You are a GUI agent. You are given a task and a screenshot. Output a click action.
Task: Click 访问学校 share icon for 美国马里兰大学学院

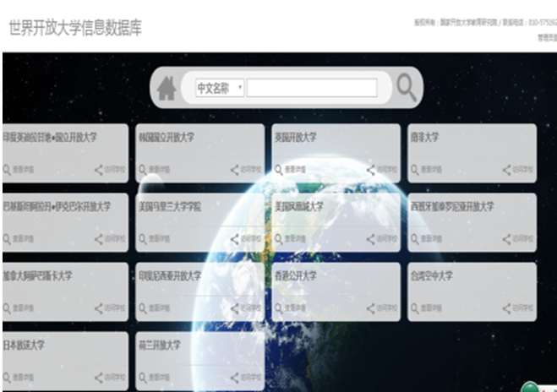tap(235, 239)
